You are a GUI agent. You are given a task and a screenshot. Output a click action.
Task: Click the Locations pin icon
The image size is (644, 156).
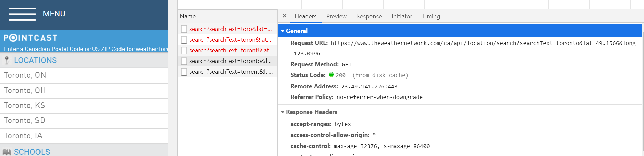7,60
